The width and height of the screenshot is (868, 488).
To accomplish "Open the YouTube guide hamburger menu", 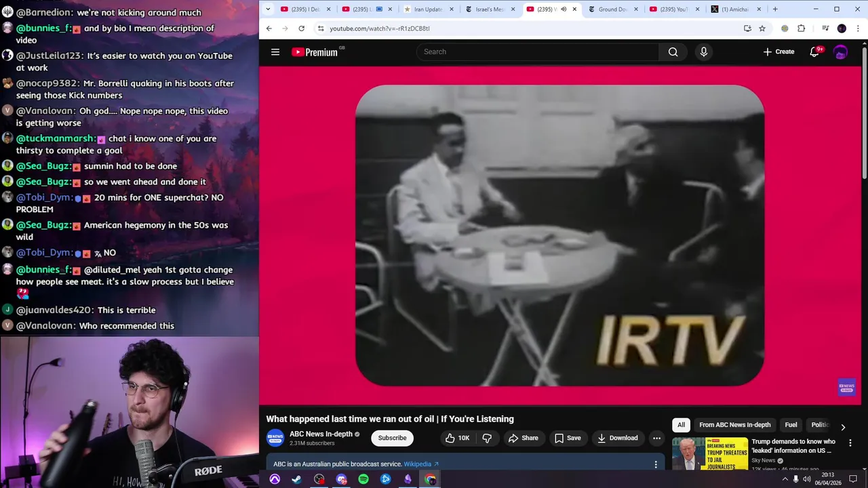I will click(275, 52).
